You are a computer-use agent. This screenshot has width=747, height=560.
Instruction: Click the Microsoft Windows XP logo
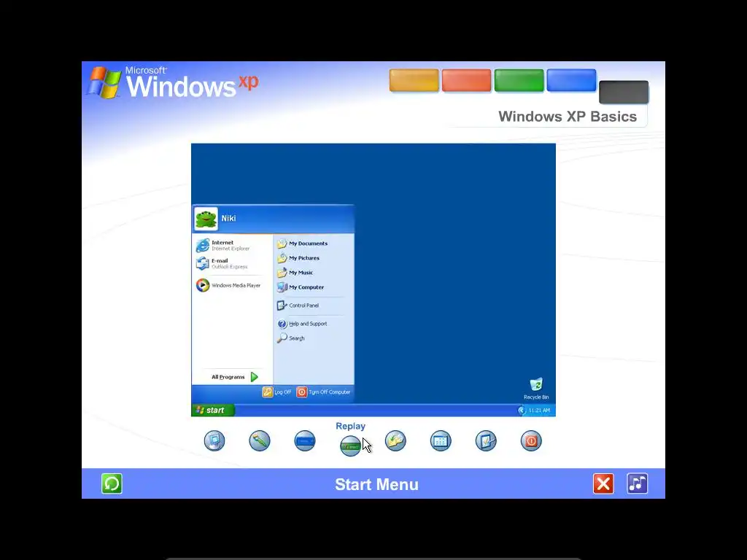pyautogui.click(x=172, y=82)
